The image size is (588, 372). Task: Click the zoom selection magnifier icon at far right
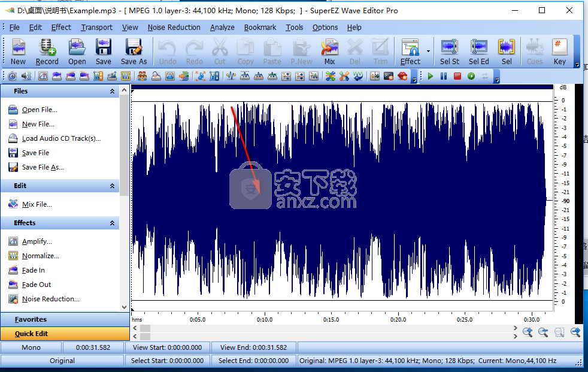click(x=575, y=332)
